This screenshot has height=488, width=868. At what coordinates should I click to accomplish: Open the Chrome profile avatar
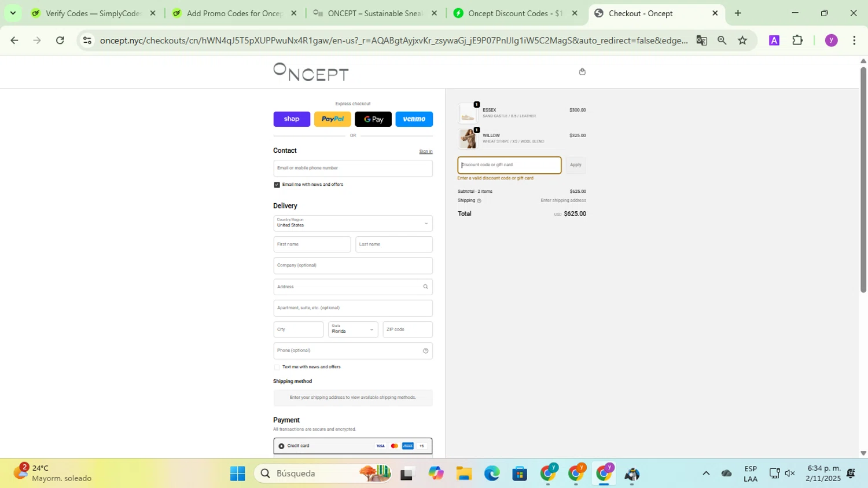(x=832, y=41)
